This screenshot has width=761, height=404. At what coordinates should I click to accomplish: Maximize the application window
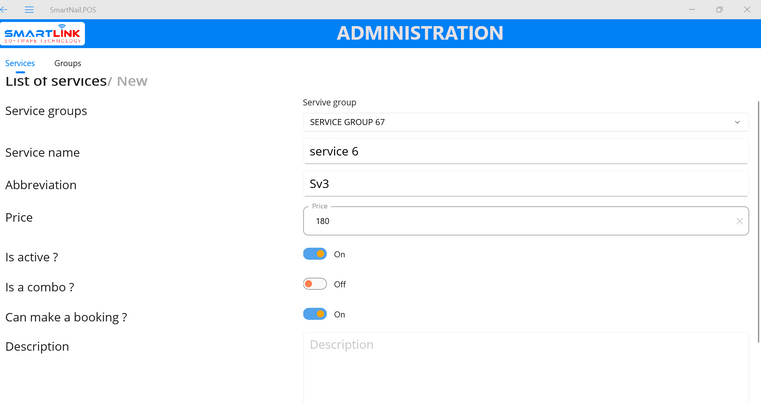pyautogui.click(x=719, y=9)
